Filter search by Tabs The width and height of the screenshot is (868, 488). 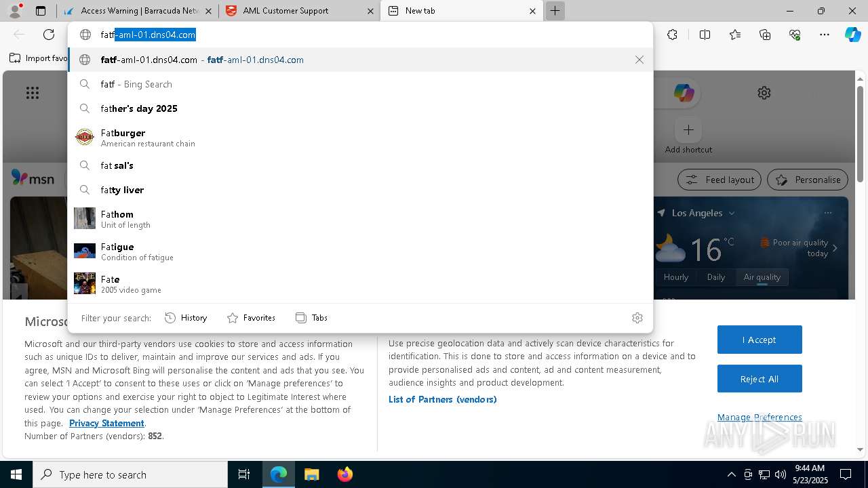click(x=311, y=317)
